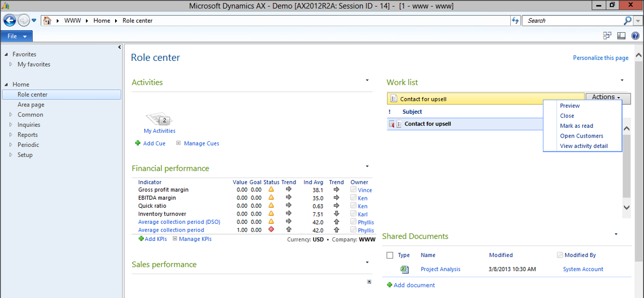Click the refresh icon beside address bar
The image size is (644, 298).
click(515, 21)
